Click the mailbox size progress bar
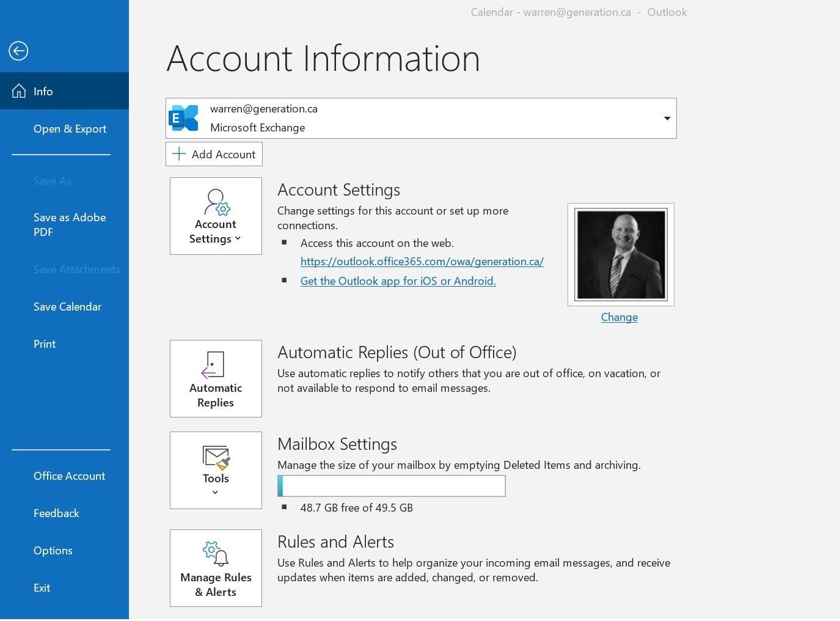The height and width of the screenshot is (621, 840). click(x=392, y=486)
